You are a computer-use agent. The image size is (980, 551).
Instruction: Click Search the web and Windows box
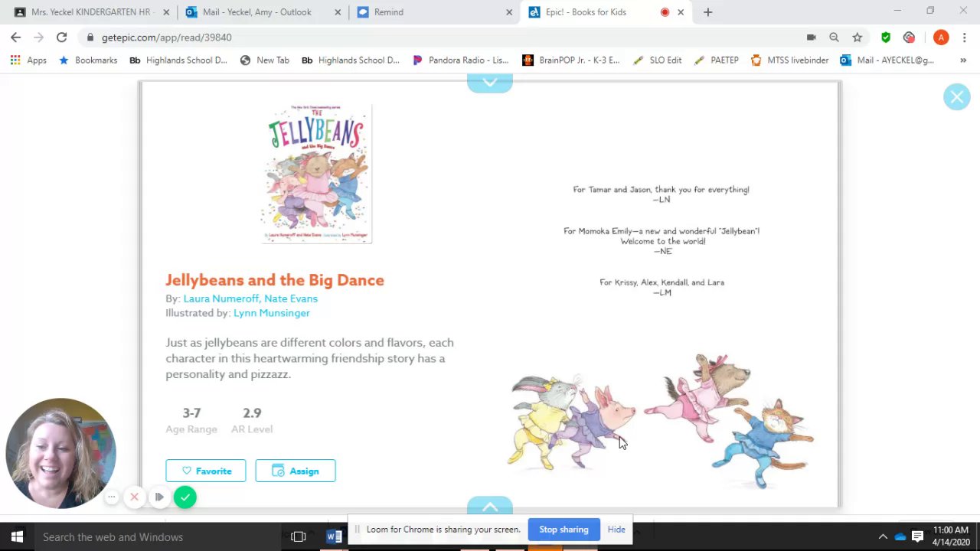click(158, 536)
